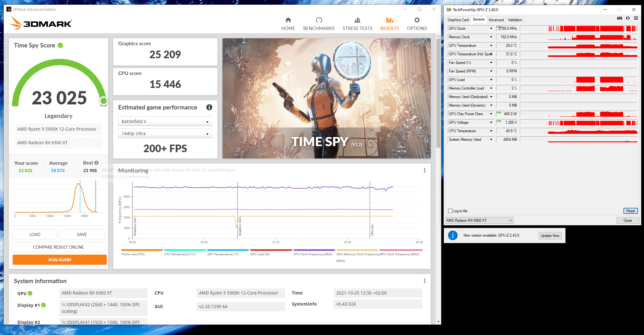Click the GPU validation green check icon
The width and height of the screenshot is (644, 335).
coord(30,293)
